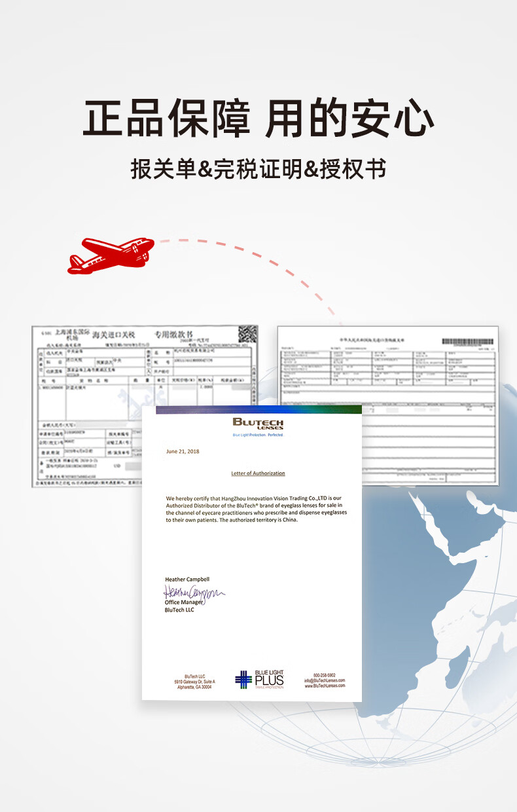Click the Blue Light Protection. Perfected. tagline

[258, 435]
